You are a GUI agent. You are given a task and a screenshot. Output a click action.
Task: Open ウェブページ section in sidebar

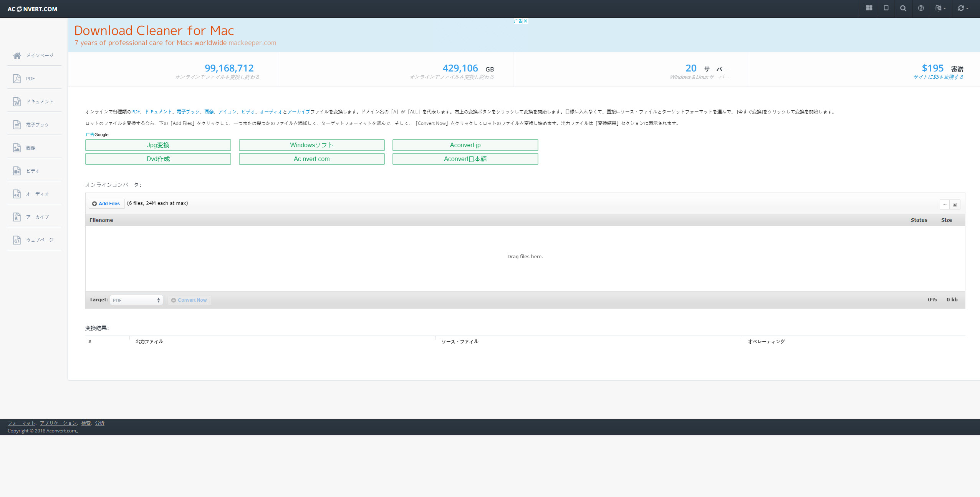(34, 240)
